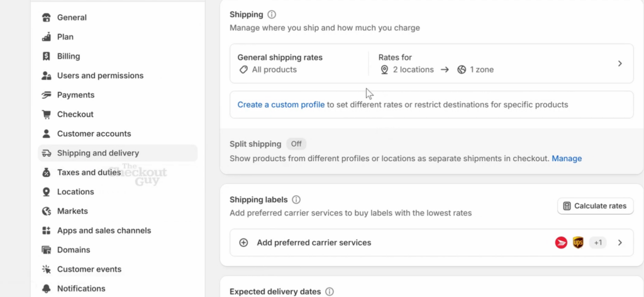Click the Split shipping Off badge
The width and height of the screenshot is (644, 297).
[296, 143]
